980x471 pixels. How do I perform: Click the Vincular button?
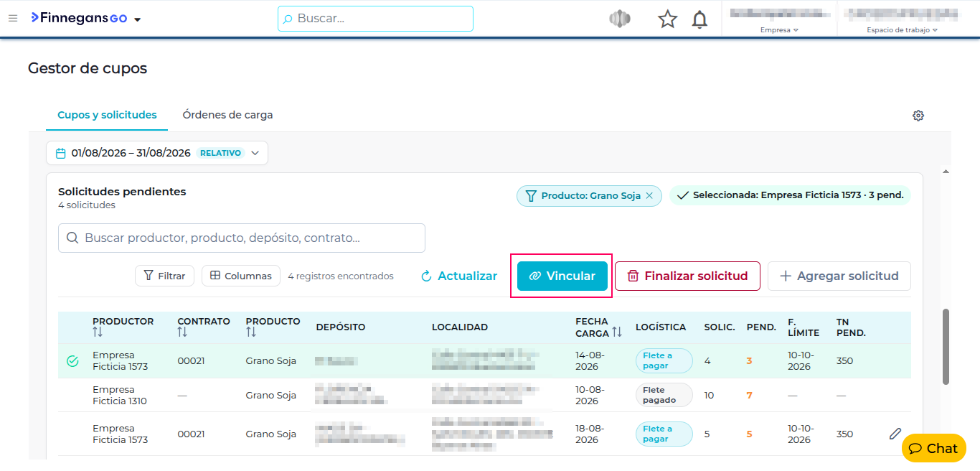click(562, 276)
